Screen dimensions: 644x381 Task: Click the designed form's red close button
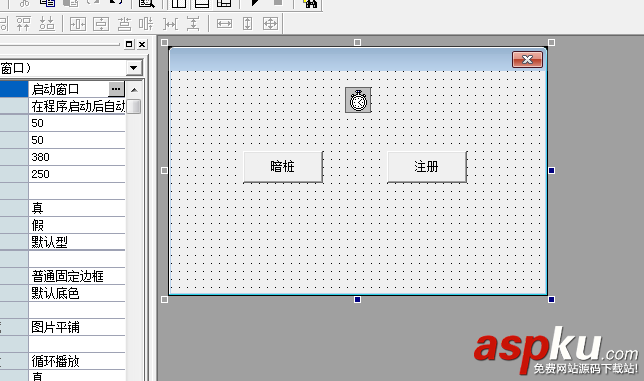(x=527, y=60)
